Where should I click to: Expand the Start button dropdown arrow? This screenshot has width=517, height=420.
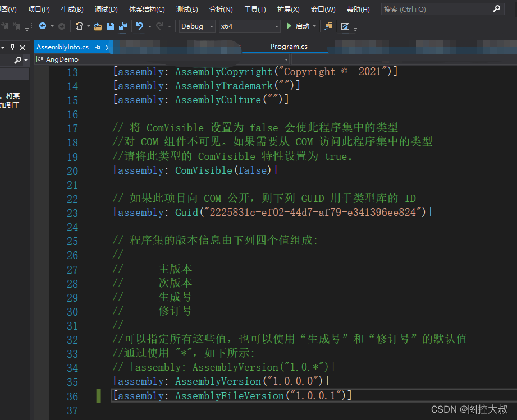pyautogui.click(x=314, y=26)
